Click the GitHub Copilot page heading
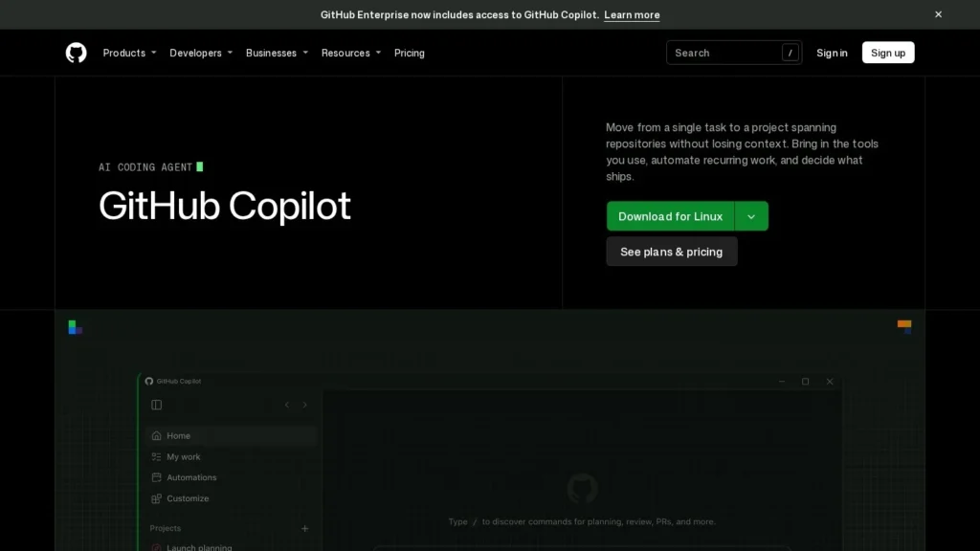The image size is (980, 551). point(224,207)
